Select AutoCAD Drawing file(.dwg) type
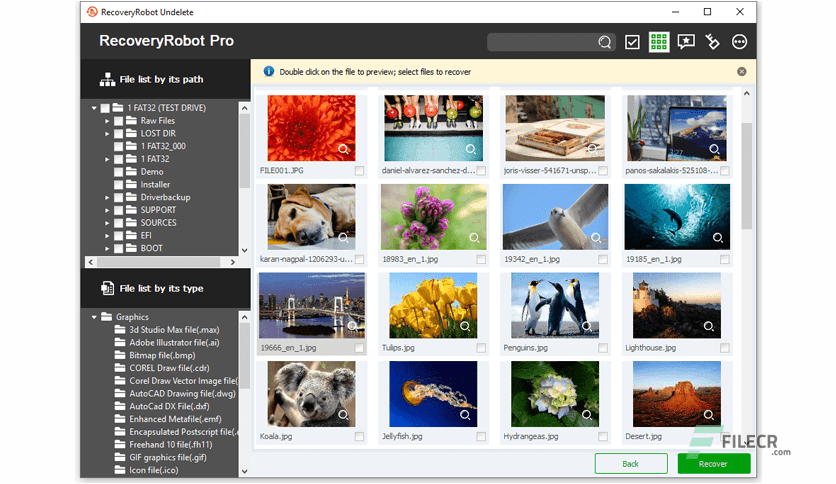Screen dimensions: 836x484 pos(182,393)
